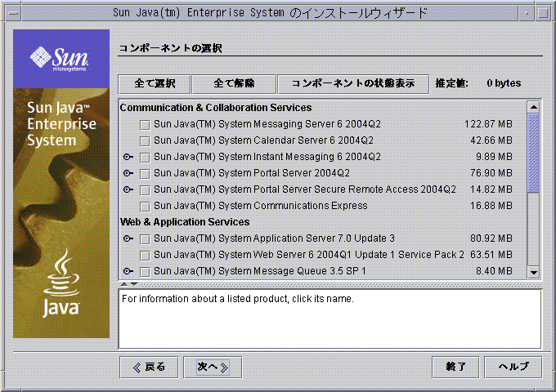Click the split pane up arrow
Viewport: 556px width, 392px height.
[123, 284]
